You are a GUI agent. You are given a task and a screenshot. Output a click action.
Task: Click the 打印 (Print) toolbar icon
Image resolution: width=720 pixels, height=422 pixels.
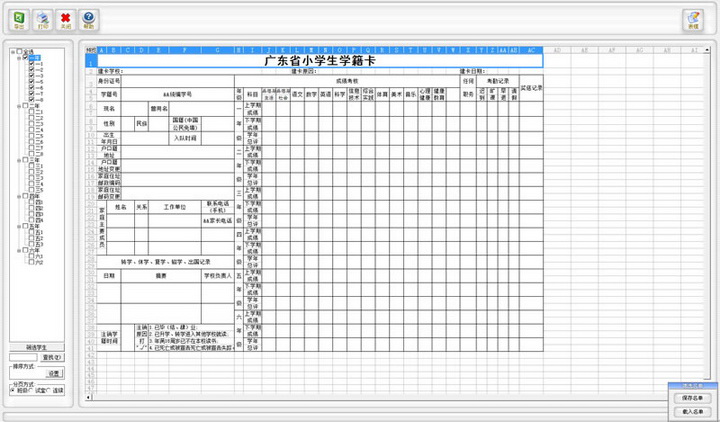(42, 18)
